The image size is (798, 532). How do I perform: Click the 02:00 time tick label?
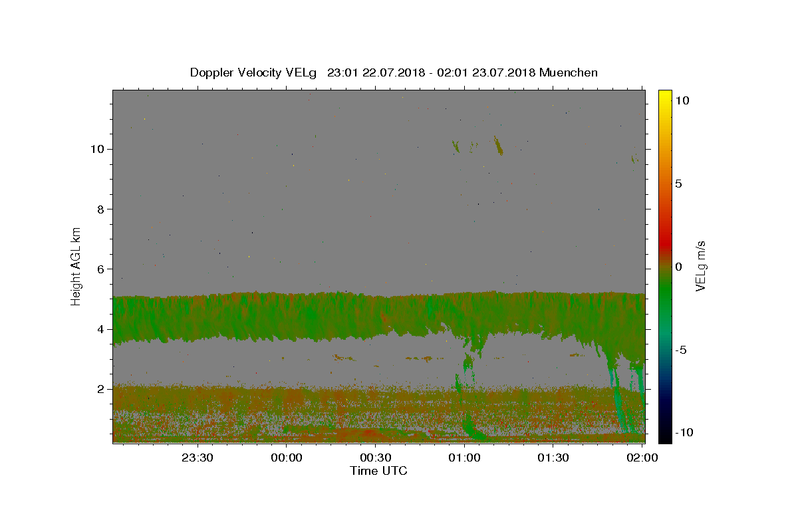pyautogui.click(x=642, y=458)
